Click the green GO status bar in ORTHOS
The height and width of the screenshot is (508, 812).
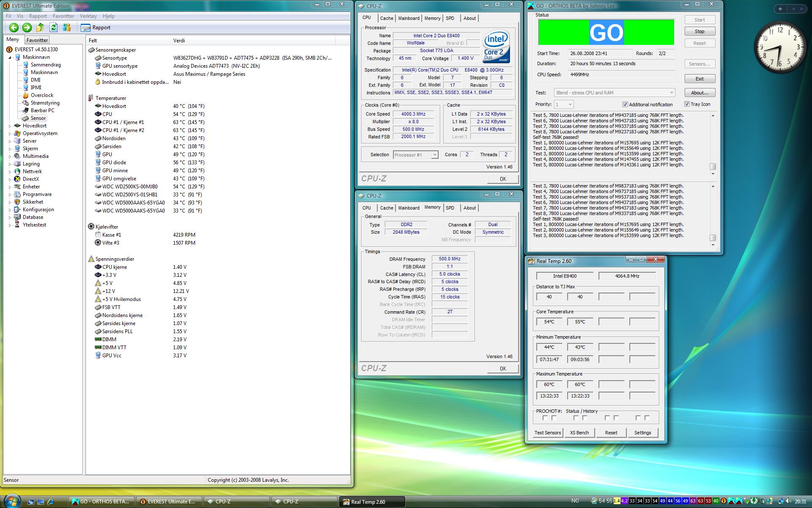coord(606,32)
